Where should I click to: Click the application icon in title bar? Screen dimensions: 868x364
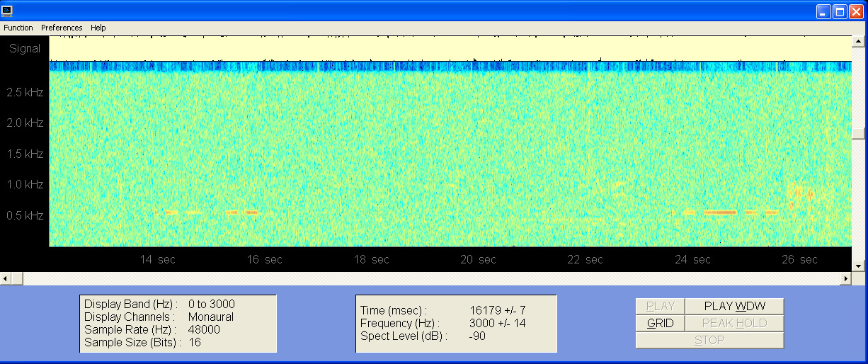pyautogui.click(x=8, y=11)
